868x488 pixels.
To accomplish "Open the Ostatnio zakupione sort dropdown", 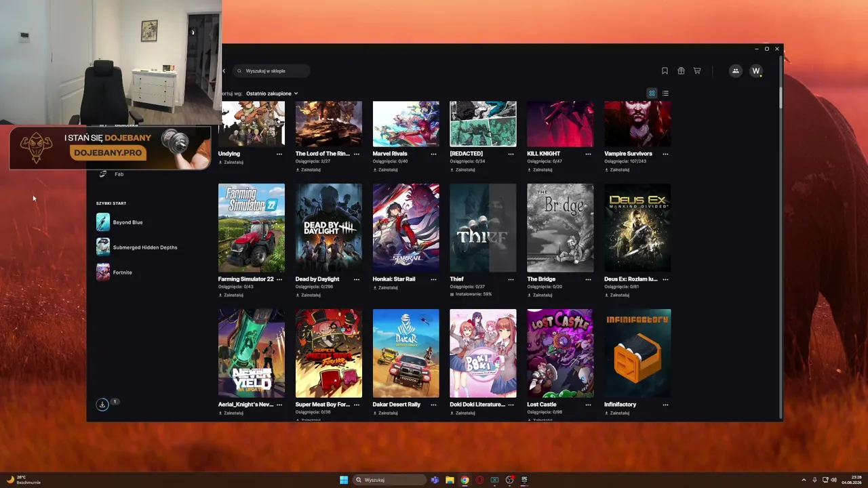I will 272,94.
